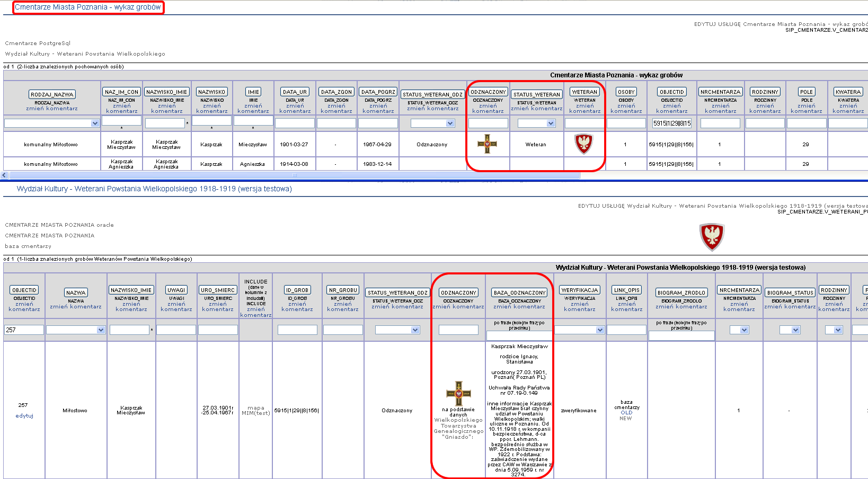Viewport: 868px width, 479px height.
Task: Expand the WERYFIKACJA filter dropdown
Action: click(599, 330)
